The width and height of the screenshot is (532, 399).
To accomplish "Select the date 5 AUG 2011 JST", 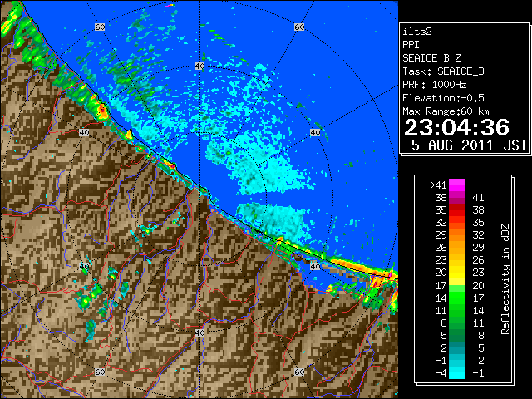I will point(469,145).
